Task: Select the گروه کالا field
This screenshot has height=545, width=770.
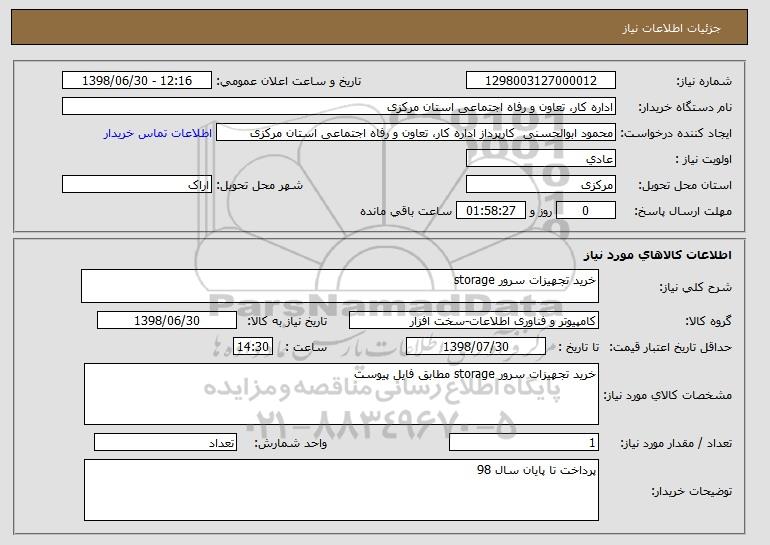Action: 474,321
